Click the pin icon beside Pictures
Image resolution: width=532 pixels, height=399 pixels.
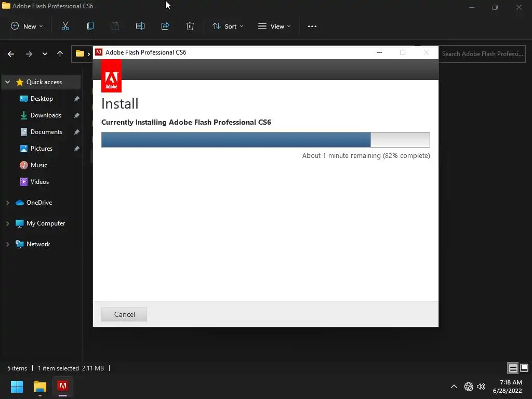(x=77, y=149)
